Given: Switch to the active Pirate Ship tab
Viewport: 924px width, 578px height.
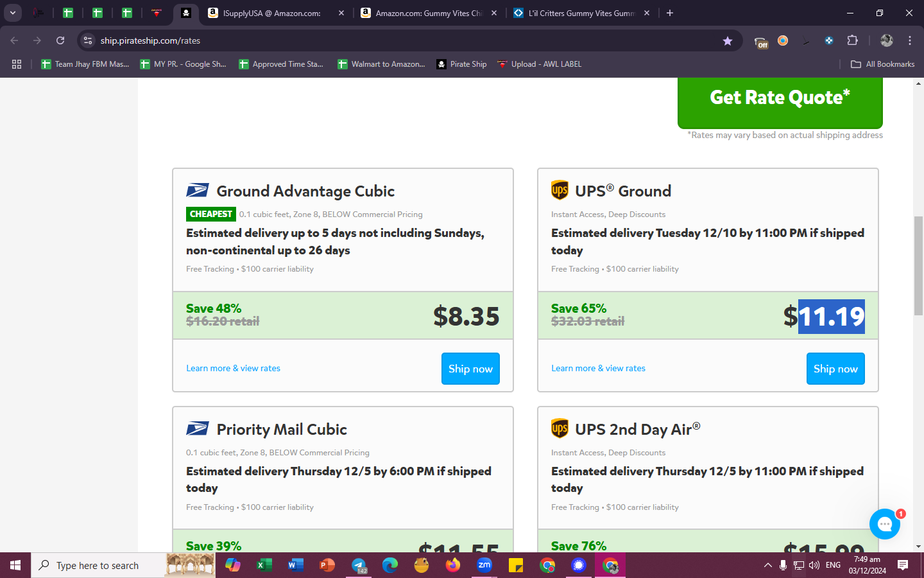Looking at the screenshot, I should [185, 13].
